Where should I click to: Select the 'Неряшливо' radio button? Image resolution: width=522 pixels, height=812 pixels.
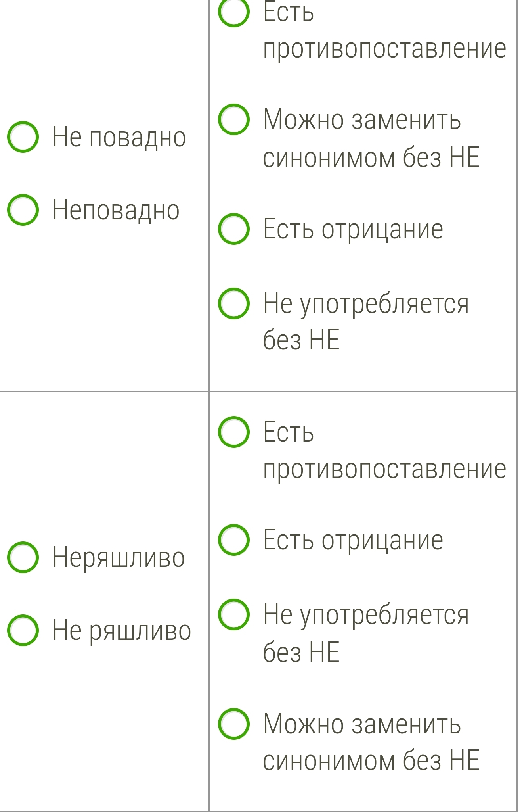(x=23, y=557)
